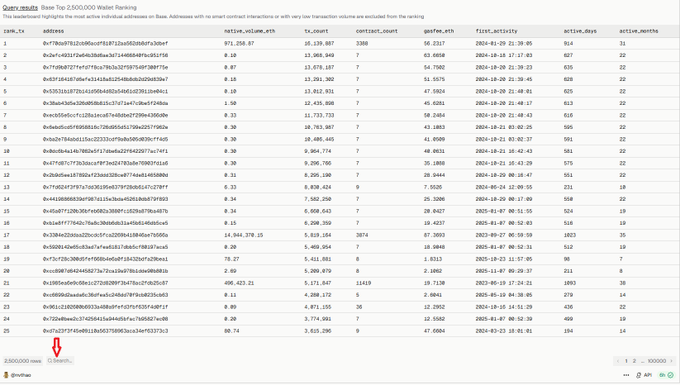Select tx_count cell 16,139,887

[319, 43]
